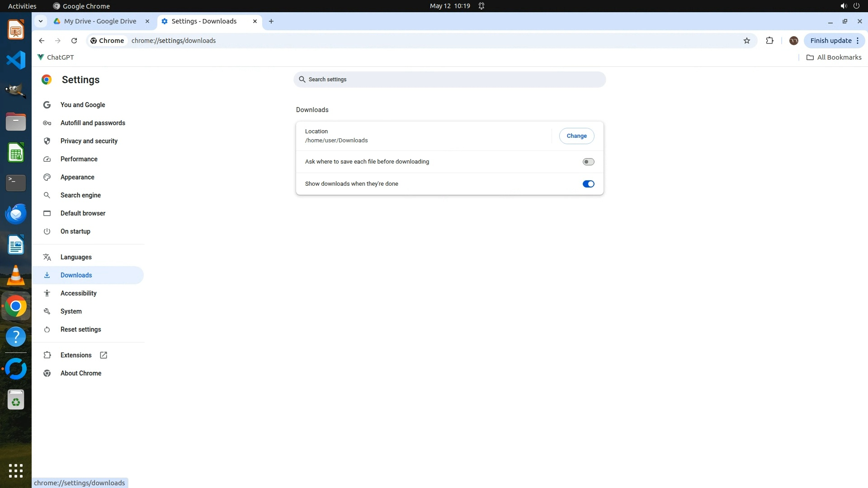Click the back navigation arrow
The height and width of the screenshot is (488, 868).
click(42, 41)
